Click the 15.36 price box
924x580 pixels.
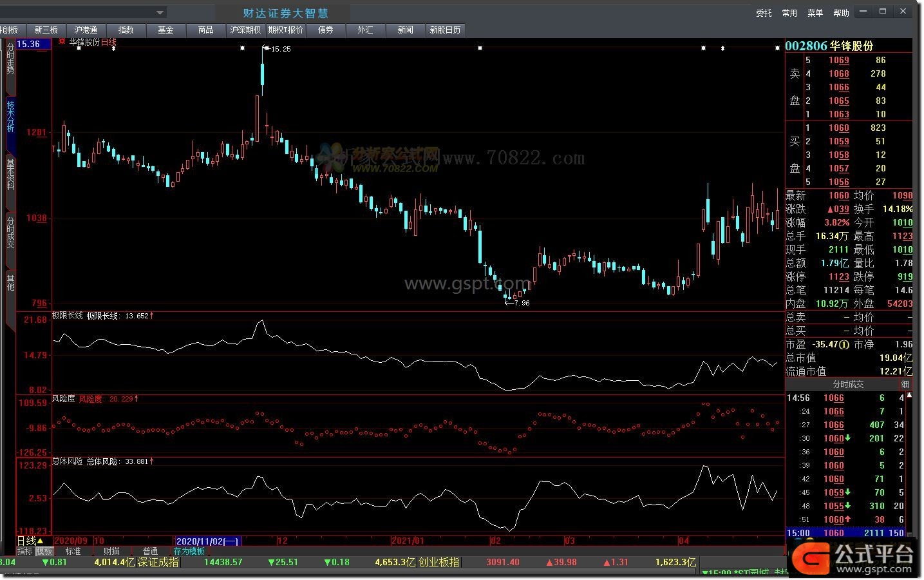click(x=32, y=44)
